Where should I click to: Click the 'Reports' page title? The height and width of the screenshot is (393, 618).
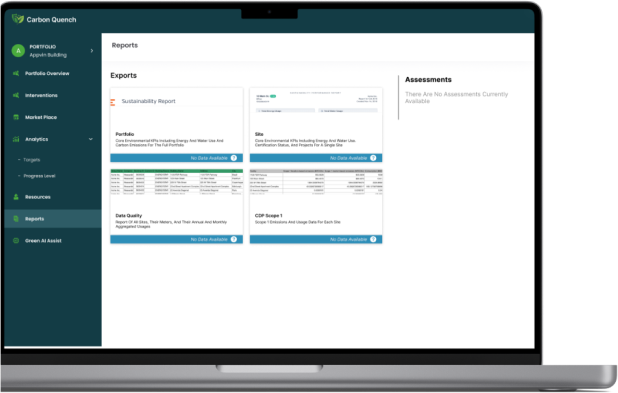click(x=125, y=45)
